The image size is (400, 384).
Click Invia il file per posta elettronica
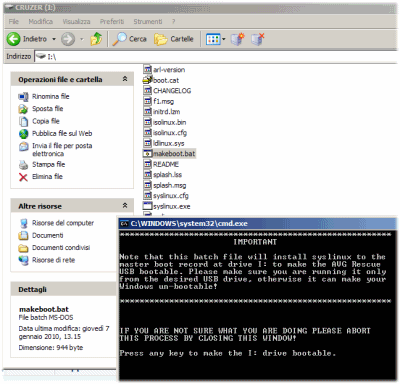[x=62, y=150]
